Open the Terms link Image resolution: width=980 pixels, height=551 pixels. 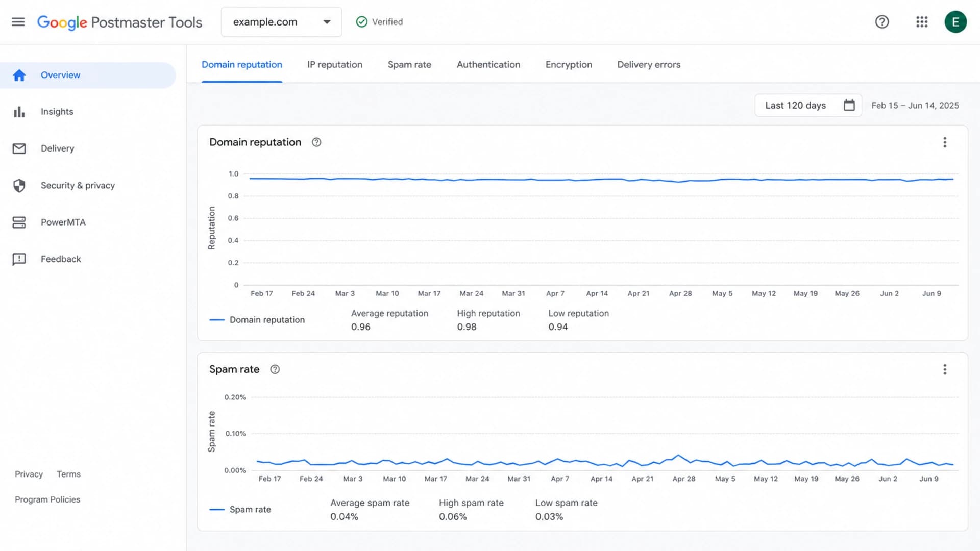[x=68, y=474]
